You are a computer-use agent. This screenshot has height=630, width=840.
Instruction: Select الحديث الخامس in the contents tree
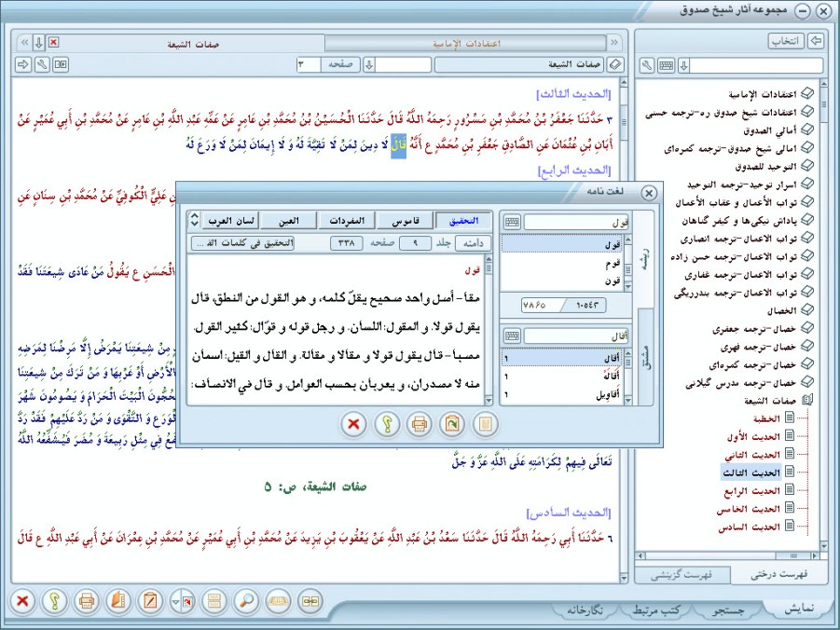749,509
